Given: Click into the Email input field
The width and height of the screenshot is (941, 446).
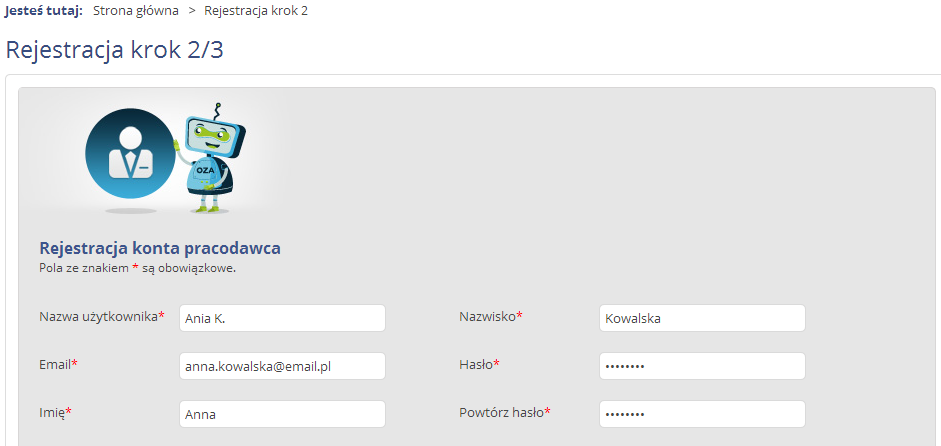Looking at the screenshot, I should [282, 366].
